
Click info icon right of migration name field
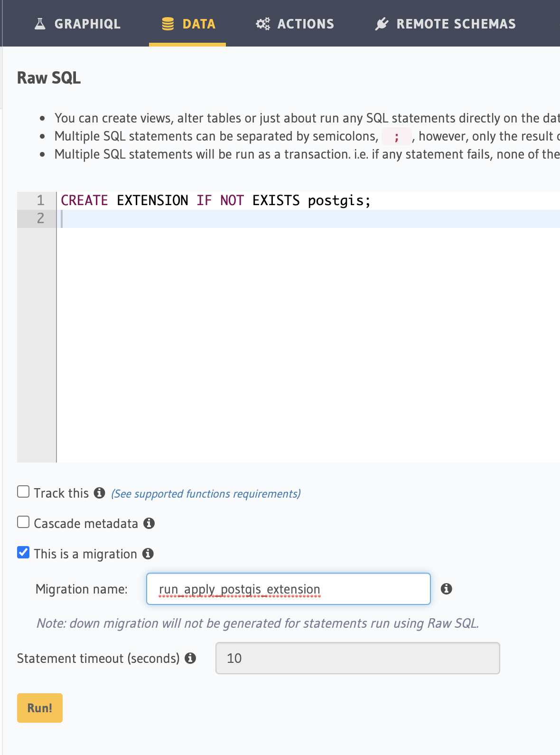click(446, 589)
